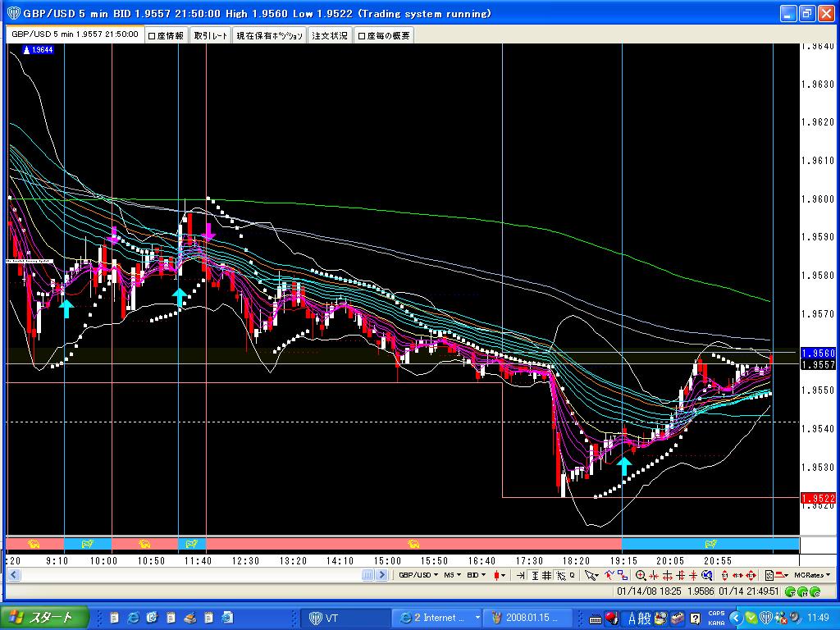Click the horizontal scrollbar thumb
The image size is (840, 630).
pyautogui.click(x=367, y=575)
